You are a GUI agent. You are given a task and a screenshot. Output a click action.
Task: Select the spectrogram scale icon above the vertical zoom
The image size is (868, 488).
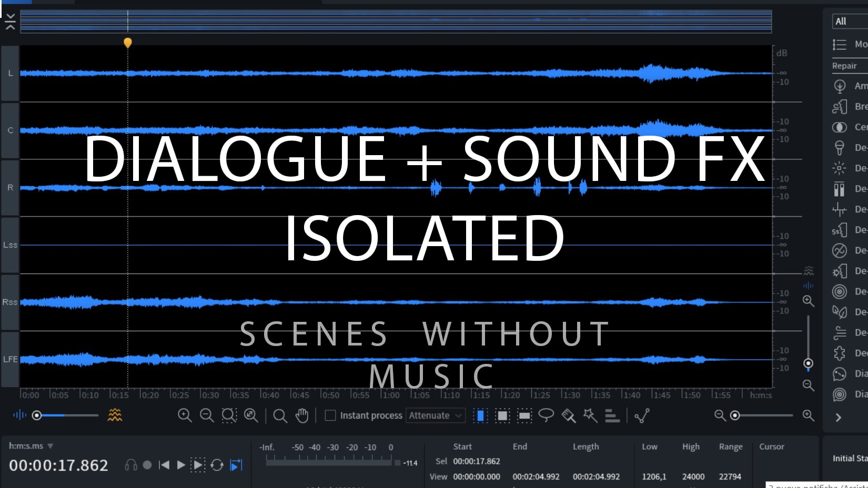(809, 271)
